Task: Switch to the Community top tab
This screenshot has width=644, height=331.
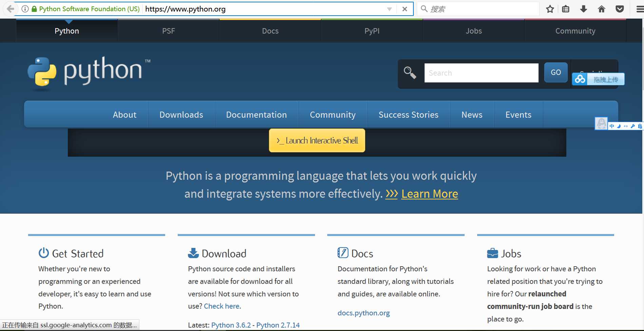Action: pyautogui.click(x=575, y=31)
